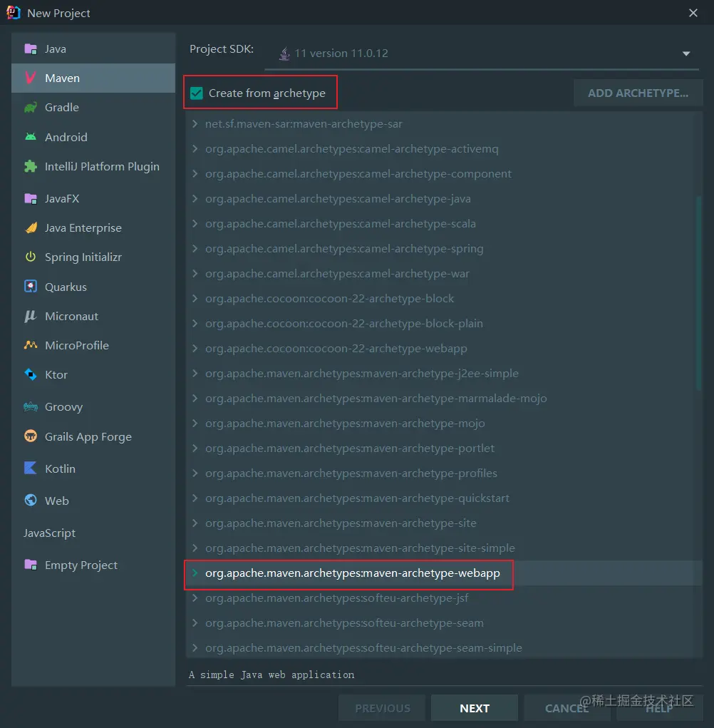Click the Spring Initializr power icon
This screenshot has height=728, width=714.
coord(31,257)
